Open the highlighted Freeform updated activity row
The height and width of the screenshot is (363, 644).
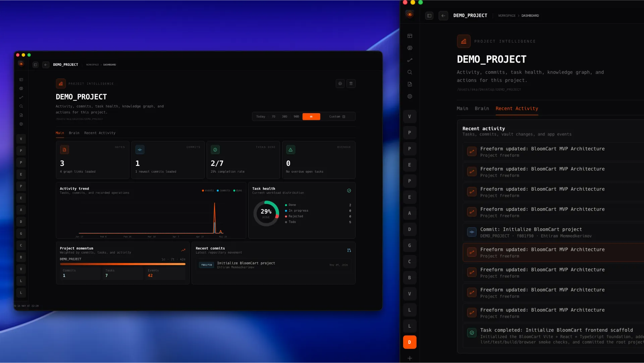pos(553,253)
